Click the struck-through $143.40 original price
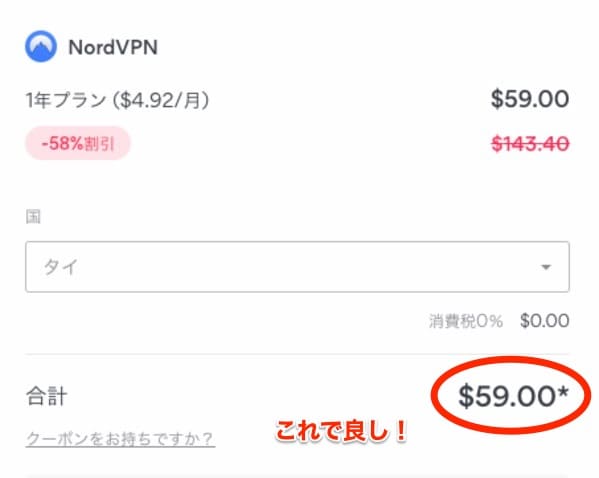The height and width of the screenshot is (478, 599). [x=530, y=144]
